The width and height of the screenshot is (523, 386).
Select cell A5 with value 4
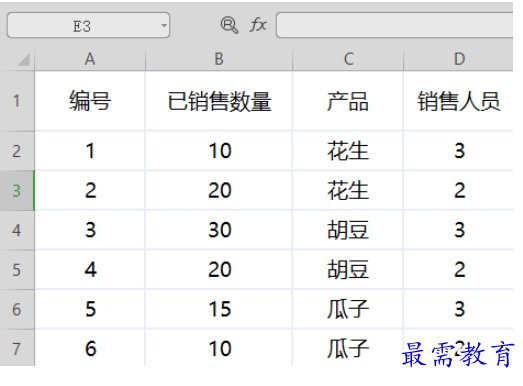pos(90,270)
